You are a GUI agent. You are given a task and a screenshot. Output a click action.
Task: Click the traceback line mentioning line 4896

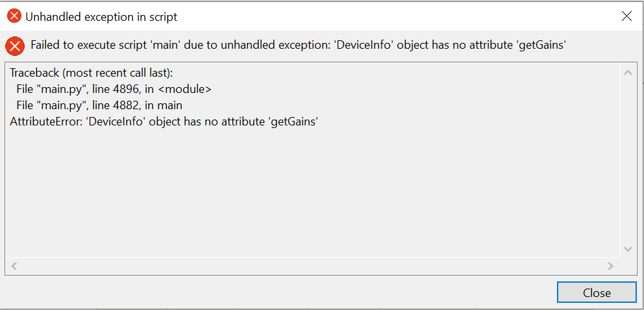114,89
